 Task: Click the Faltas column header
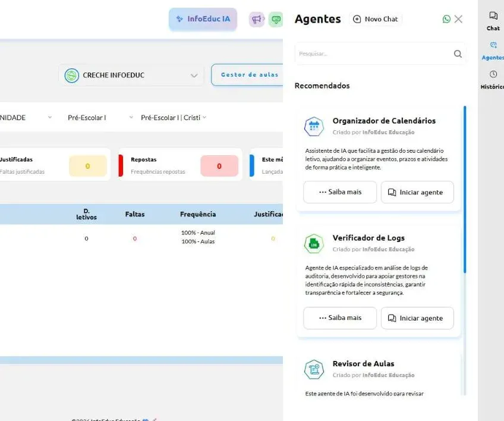click(135, 214)
